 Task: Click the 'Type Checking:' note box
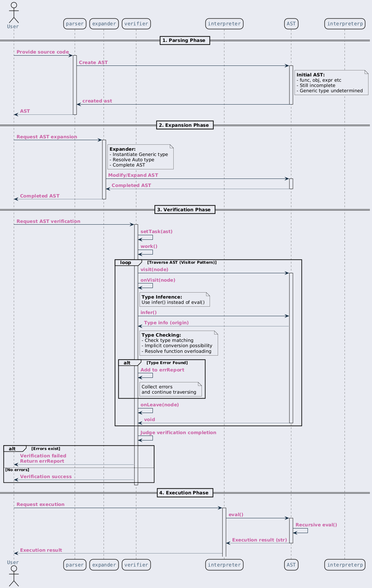click(x=179, y=343)
